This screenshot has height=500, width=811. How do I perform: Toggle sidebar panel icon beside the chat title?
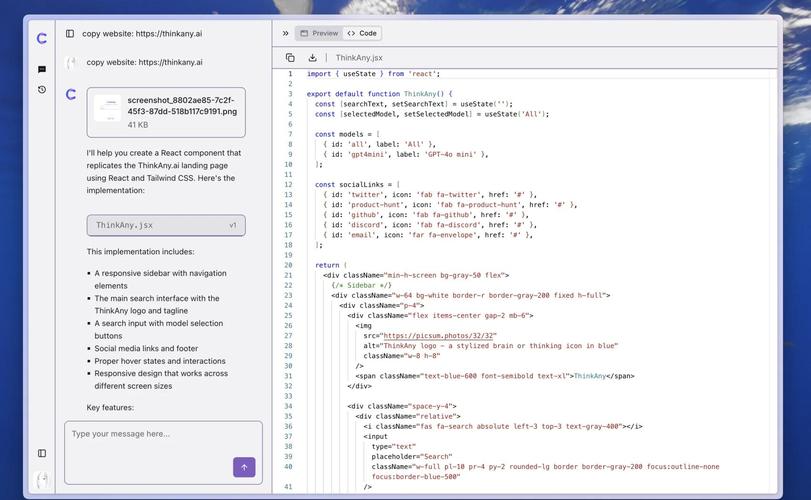[x=70, y=33]
